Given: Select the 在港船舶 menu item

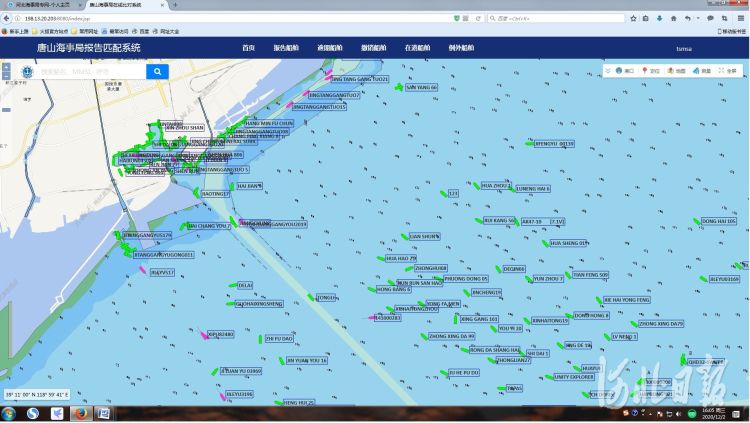Looking at the screenshot, I should click(417, 47).
